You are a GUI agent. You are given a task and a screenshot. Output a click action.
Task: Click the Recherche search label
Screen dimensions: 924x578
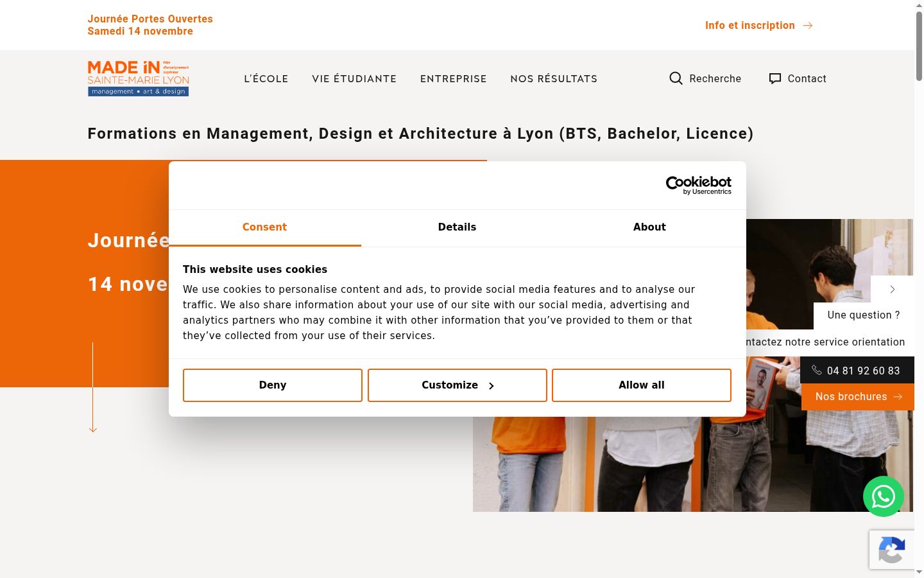[x=715, y=79]
